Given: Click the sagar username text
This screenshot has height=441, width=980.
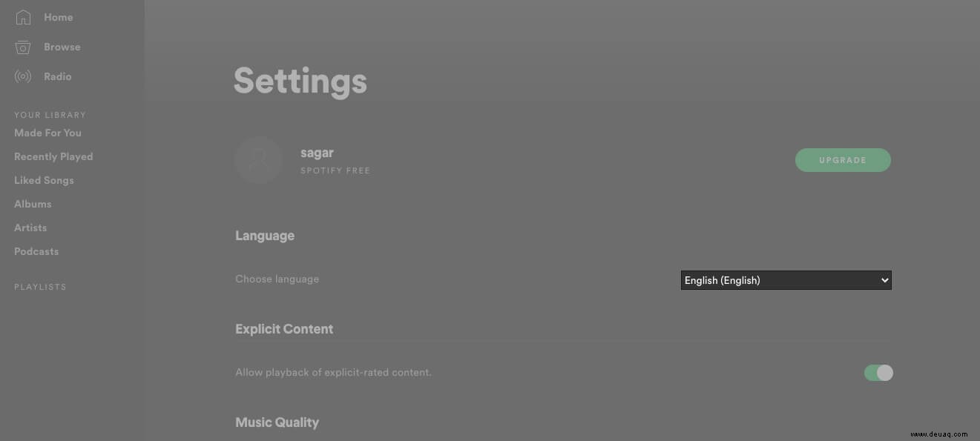Looking at the screenshot, I should click(317, 153).
